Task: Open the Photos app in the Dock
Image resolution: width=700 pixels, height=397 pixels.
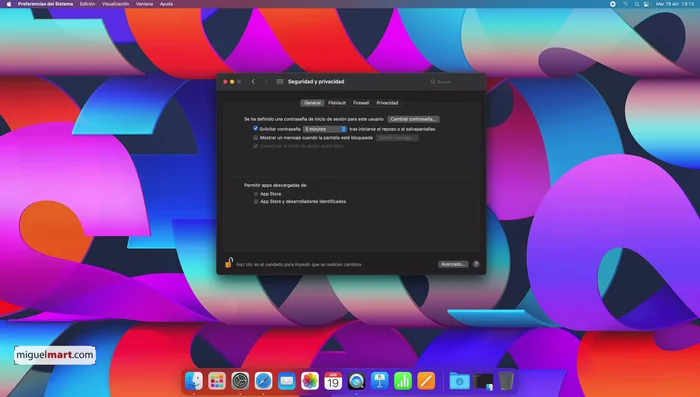Action: pos(310,381)
